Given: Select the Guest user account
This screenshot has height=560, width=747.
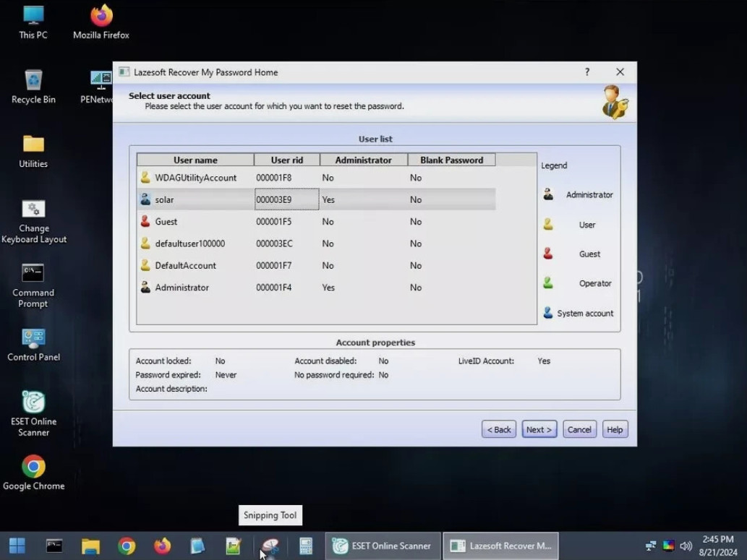Looking at the screenshot, I should tap(316, 221).
